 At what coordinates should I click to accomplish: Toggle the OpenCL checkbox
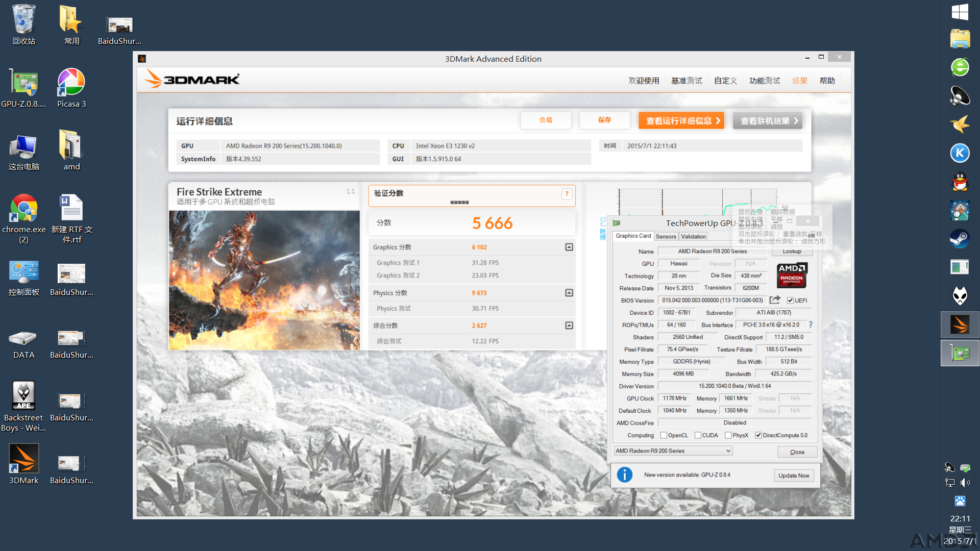(x=664, y=435)
